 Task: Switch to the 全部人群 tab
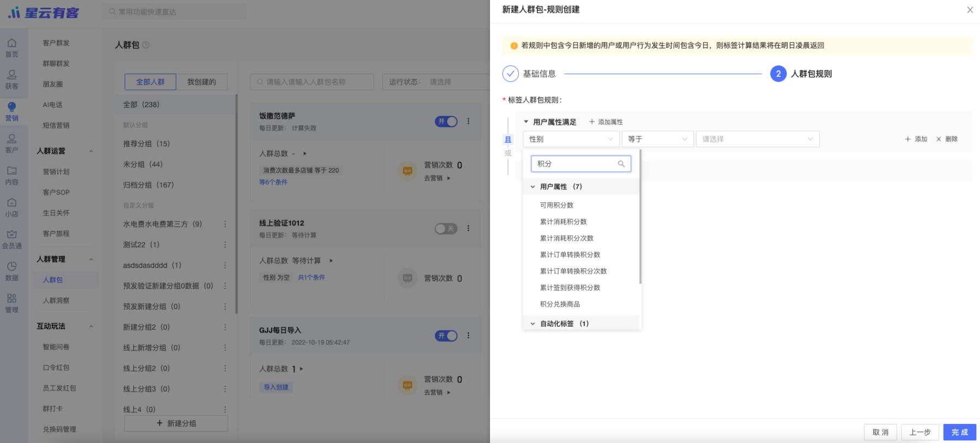point(150,82)
